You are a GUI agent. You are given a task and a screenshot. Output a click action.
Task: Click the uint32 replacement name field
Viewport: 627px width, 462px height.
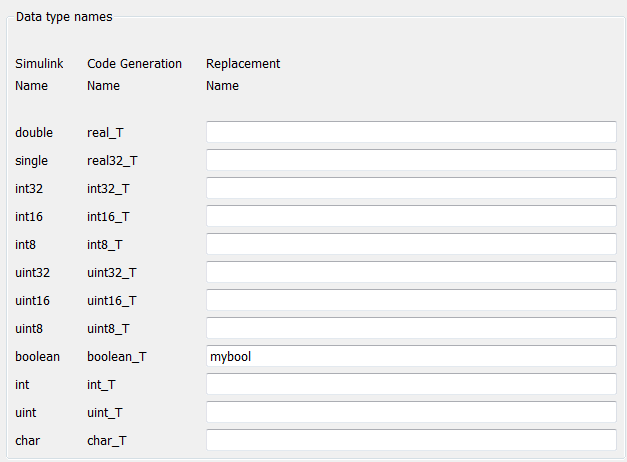point(411,272)
